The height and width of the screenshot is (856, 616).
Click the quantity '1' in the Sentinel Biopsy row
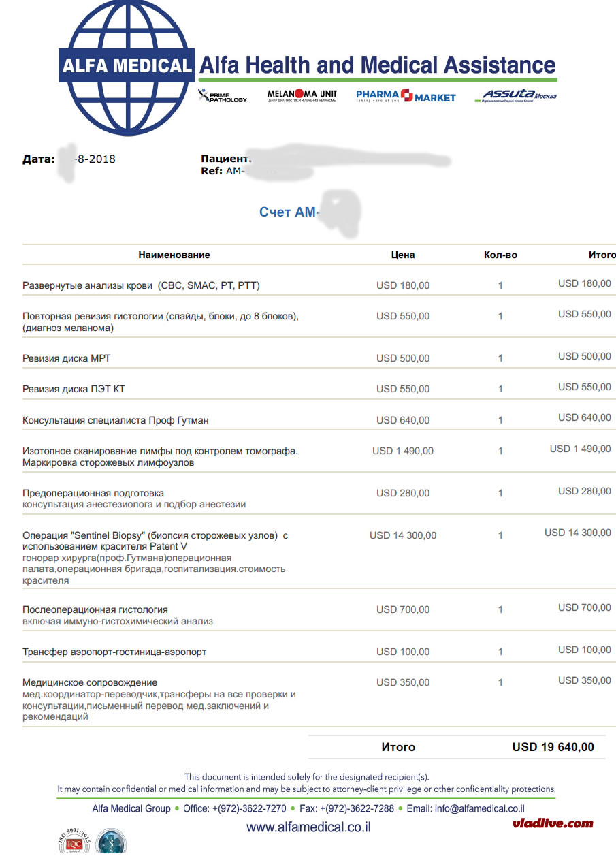tap(500, 535)
